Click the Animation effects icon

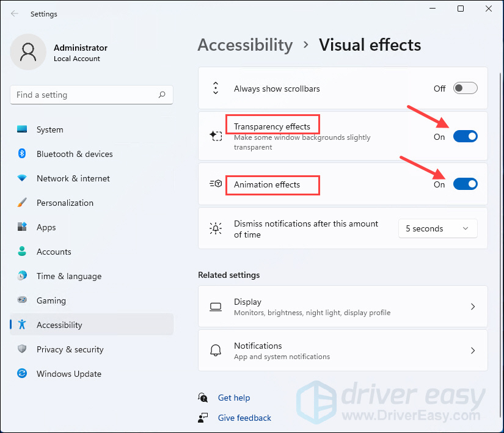(x=216, y=184)
